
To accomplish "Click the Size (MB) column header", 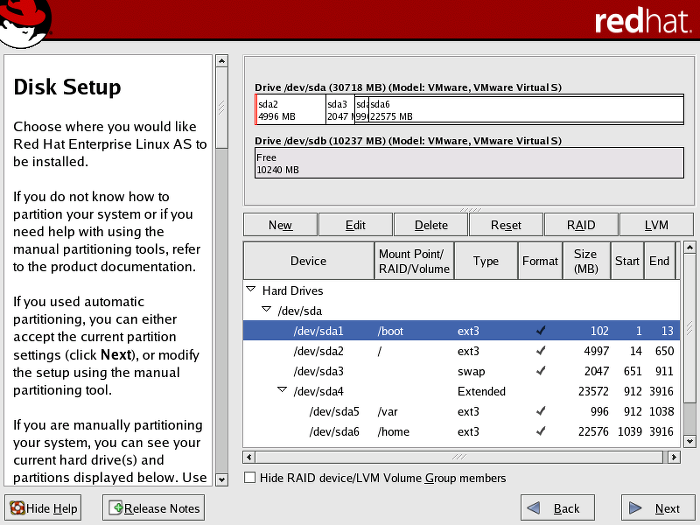I will [x=586, y=261].
